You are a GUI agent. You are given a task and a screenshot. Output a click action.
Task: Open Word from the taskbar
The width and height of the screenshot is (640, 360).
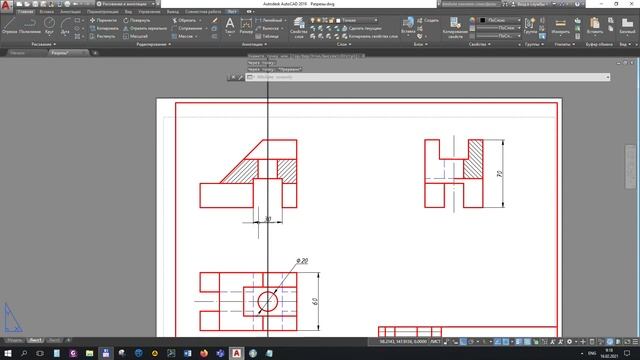coord(187,353)
